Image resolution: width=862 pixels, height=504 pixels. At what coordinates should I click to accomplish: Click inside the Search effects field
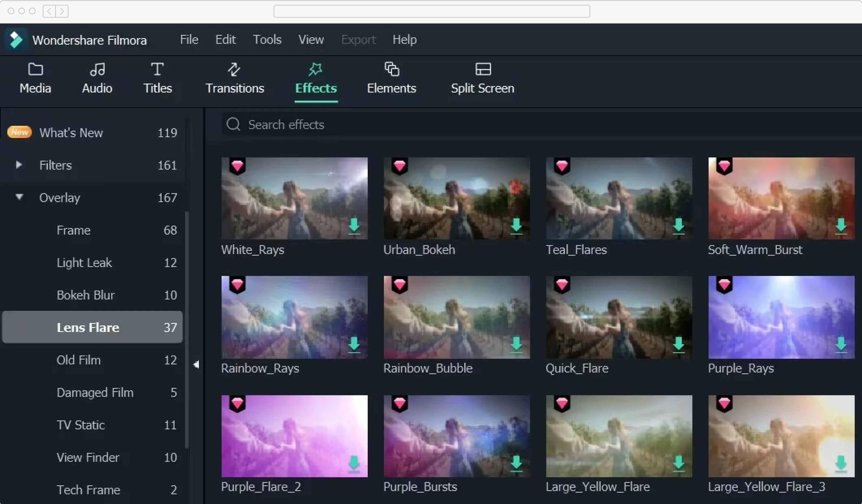[376, 124]
